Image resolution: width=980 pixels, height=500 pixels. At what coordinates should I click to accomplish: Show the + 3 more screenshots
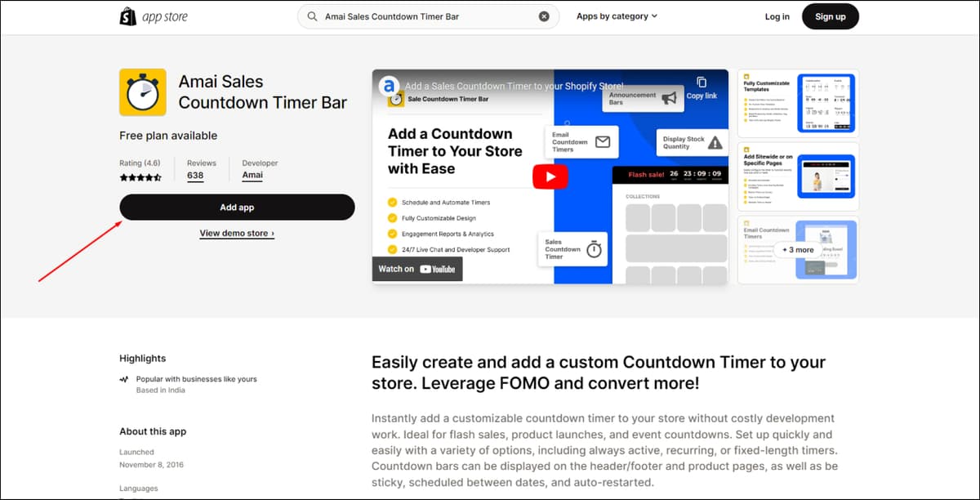798,250
